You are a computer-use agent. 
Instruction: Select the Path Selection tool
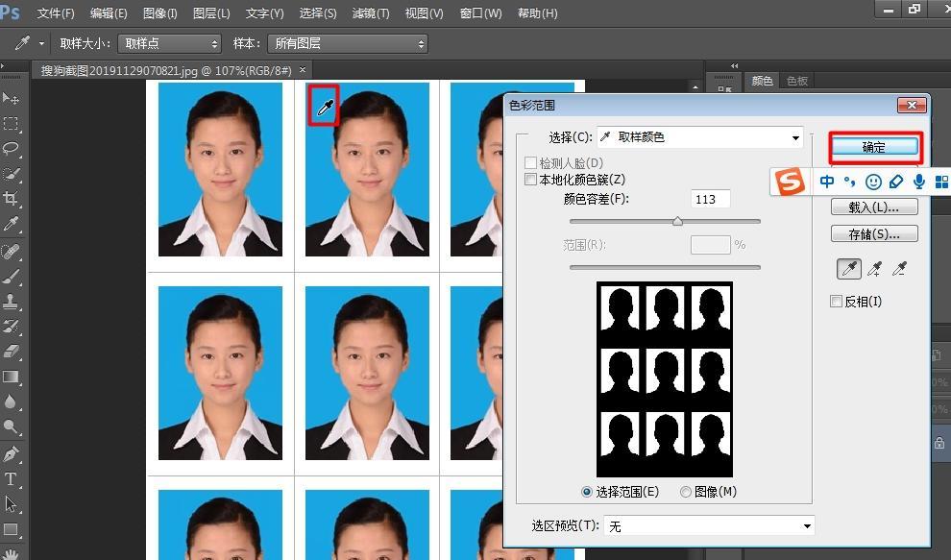pos(11,504)
